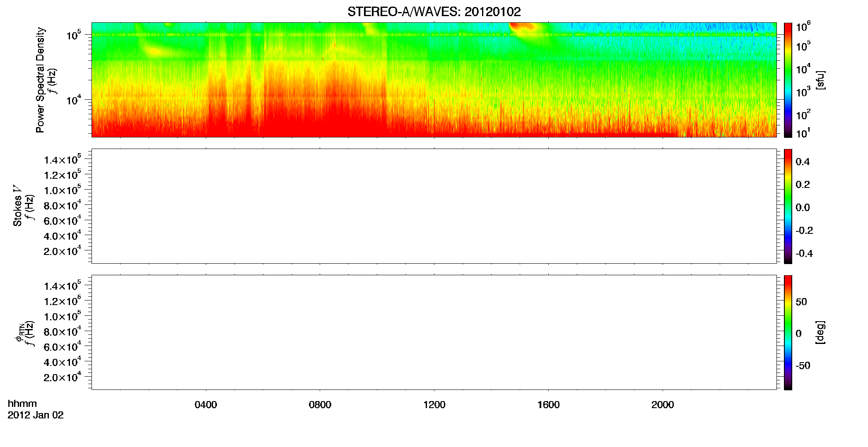Click the STEREO-A/WAVES: 20120102 plot title

click(434, 12)
